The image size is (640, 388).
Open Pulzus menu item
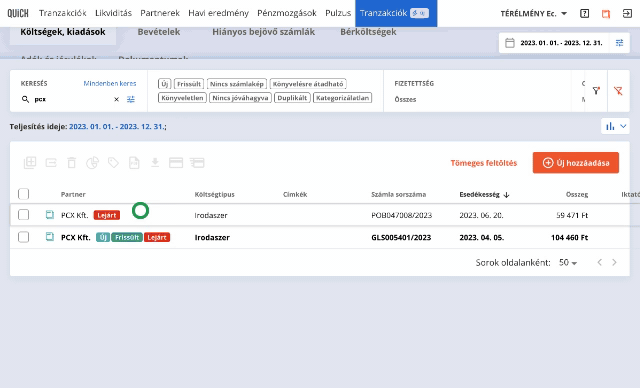338,13
